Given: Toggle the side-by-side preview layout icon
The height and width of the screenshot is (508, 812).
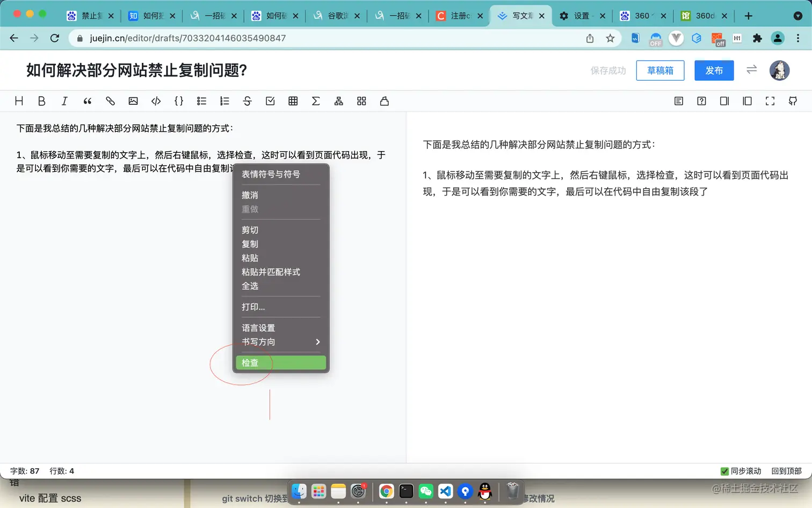Looking at the screenshot, I should click(x=747, y=101).
